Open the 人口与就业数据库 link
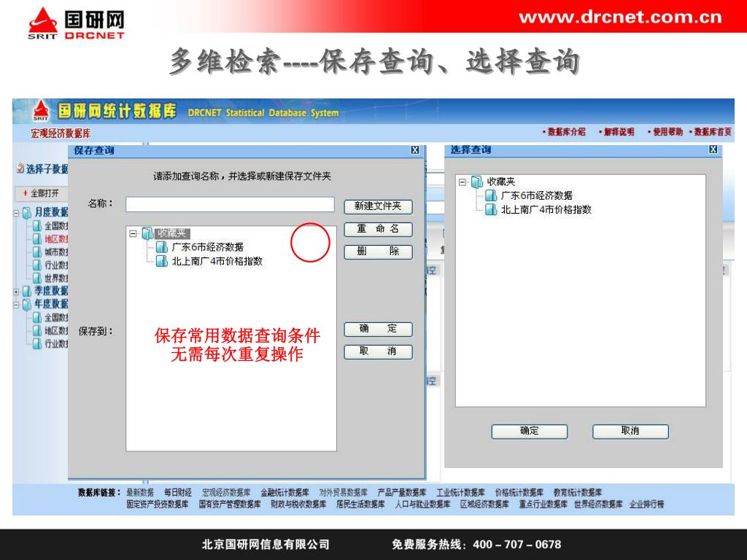 pyautogui.click(x=423, y=505)
